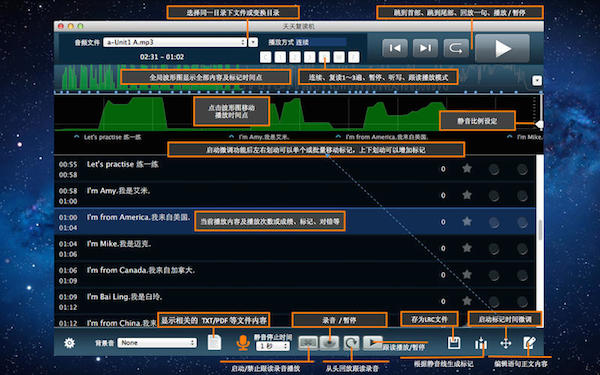Jump to the beginning with skip-to-start button

[395, 48]
